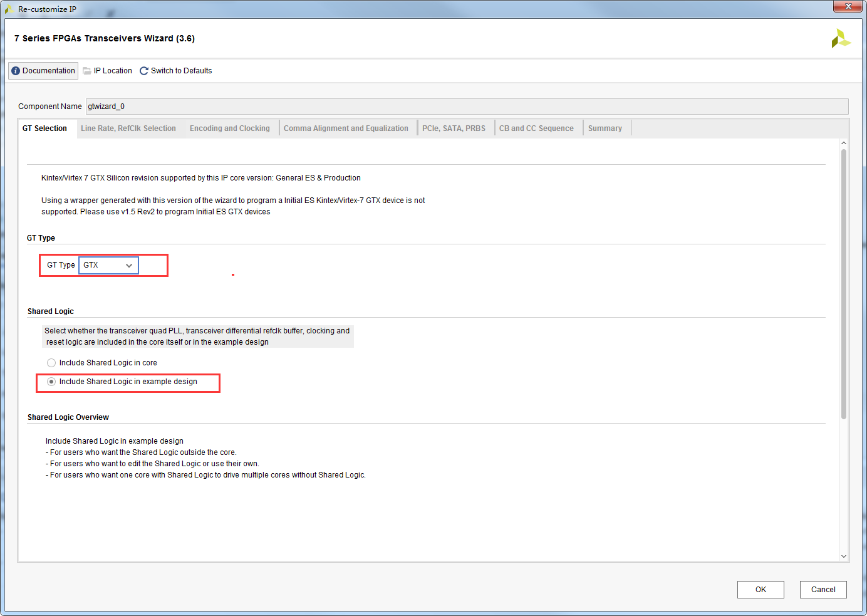Open the Encoding and Clocking tab

[x=230, y=128]
